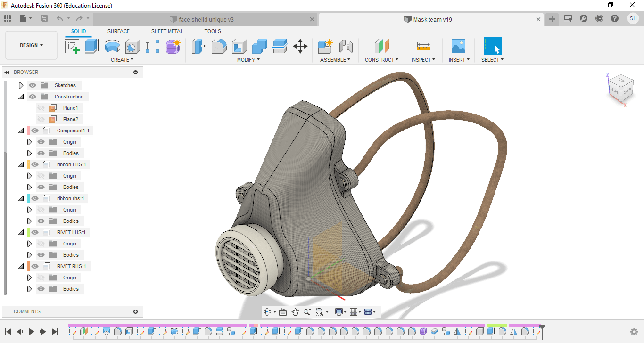Select the Look At tool
This screenshot has width=644, height=343.
coord(283,312)
